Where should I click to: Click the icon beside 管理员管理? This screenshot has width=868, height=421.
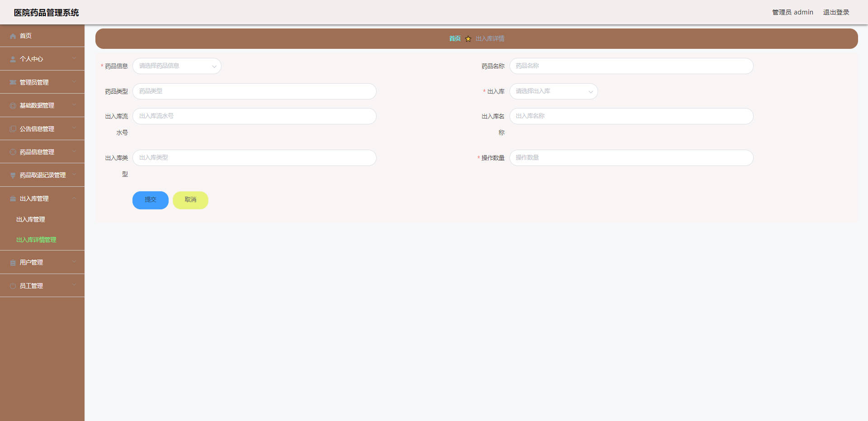(x=13, y=82)
